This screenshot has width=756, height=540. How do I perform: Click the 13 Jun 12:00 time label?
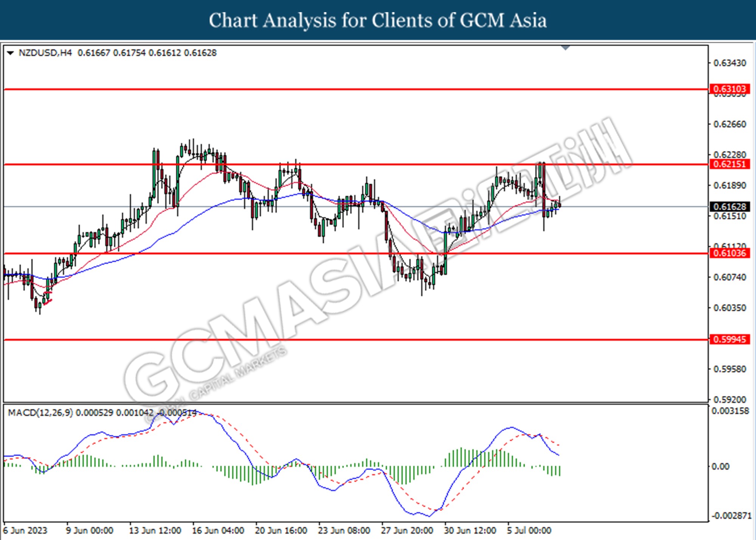click(x=155, y=531)
